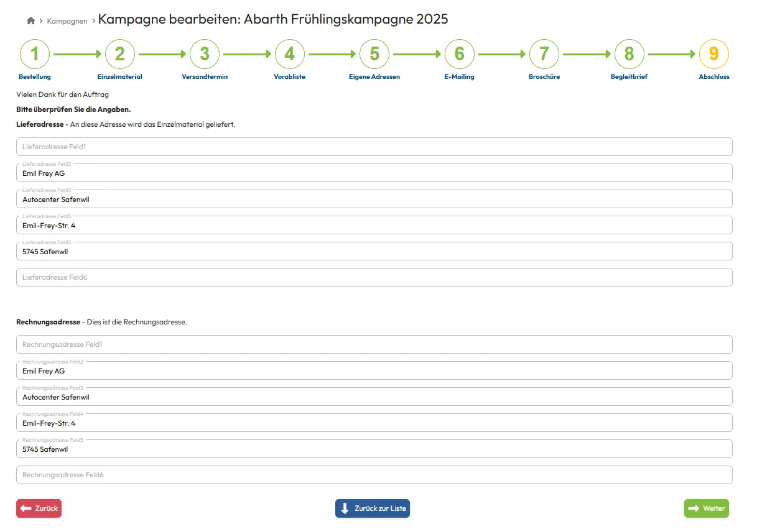Click the text "Vielen Dank für den Auftrag"
This screenshot has width=757, height=532.
pos(63,94)
